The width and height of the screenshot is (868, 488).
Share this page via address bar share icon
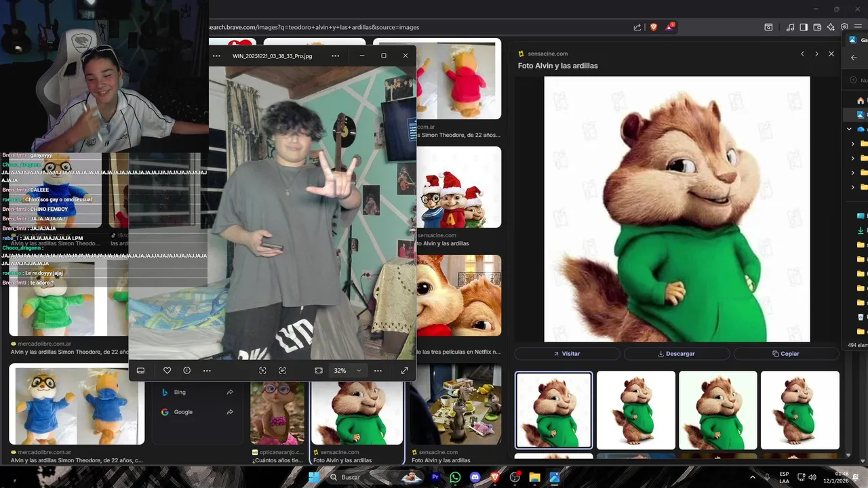click(637, 27)
